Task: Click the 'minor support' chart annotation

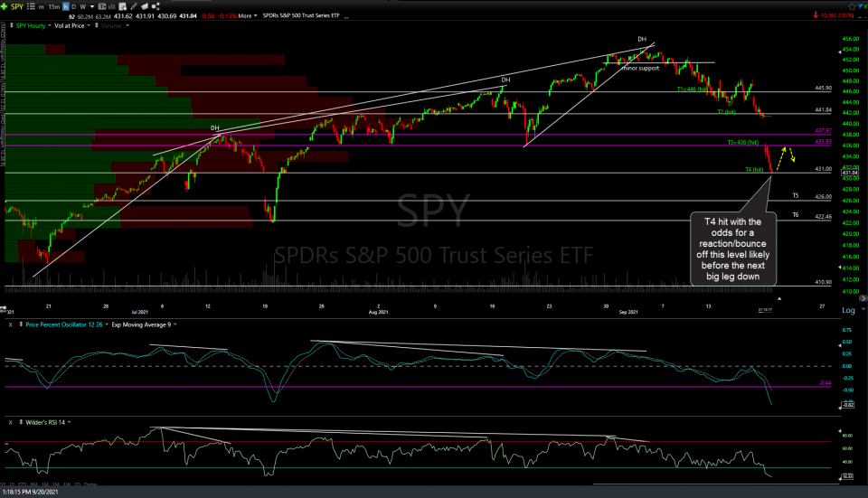Action: 641,68
